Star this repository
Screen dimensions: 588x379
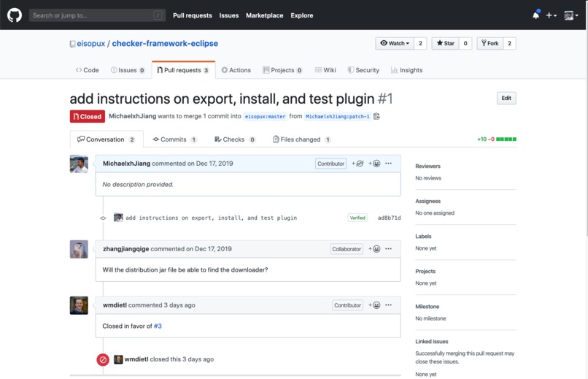tap(446, 44)
